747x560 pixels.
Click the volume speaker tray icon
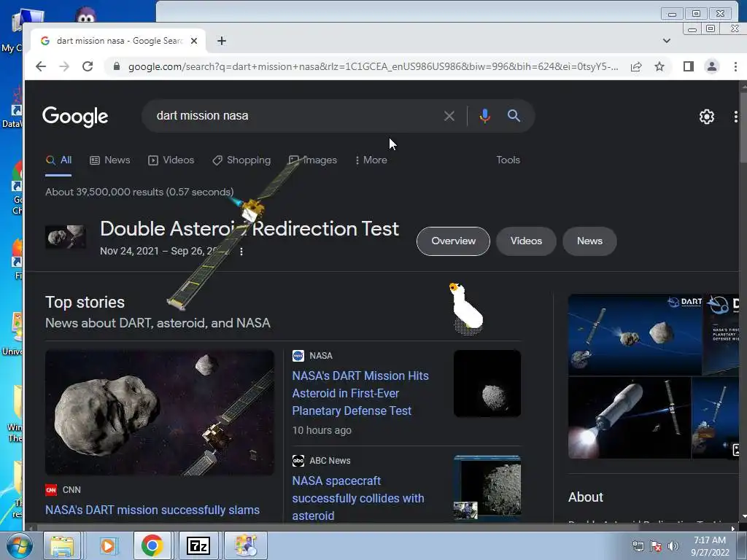click(x=673, y=546)
